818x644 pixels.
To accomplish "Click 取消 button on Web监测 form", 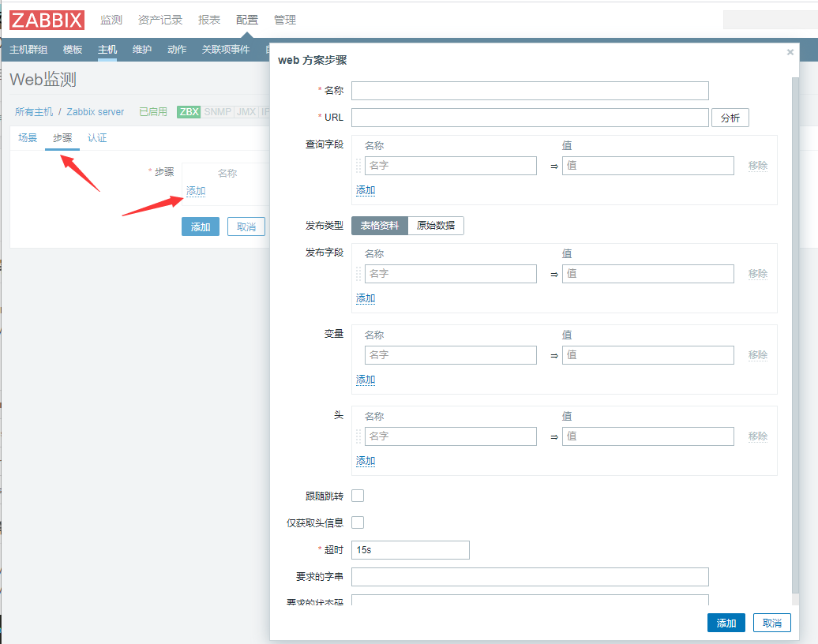I will [246, 227].
